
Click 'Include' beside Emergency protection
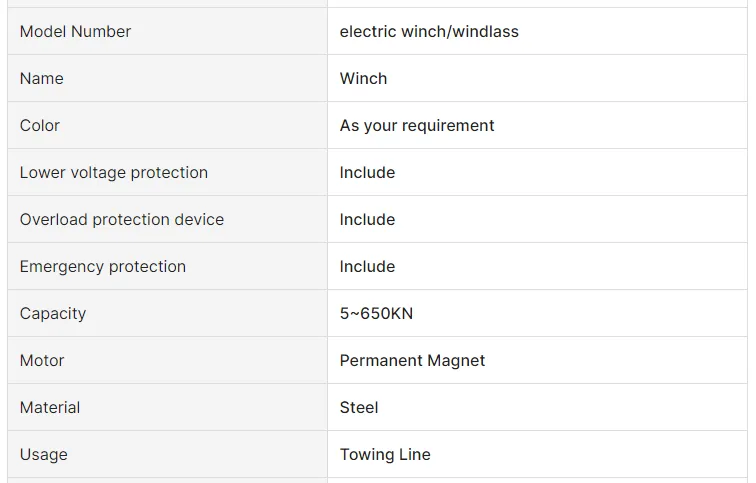click(x=367, y=267)
